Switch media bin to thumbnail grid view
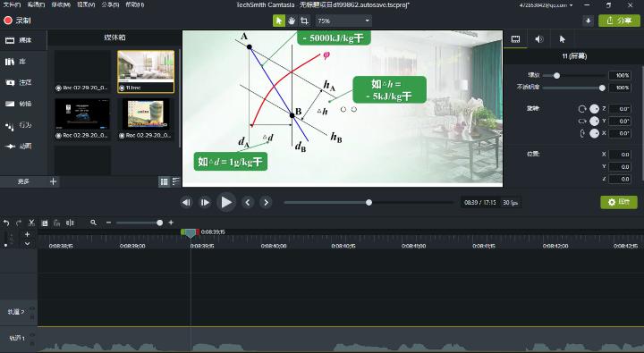Image resolution: width=644 pixels, height=353 pixels. point(165,181)
